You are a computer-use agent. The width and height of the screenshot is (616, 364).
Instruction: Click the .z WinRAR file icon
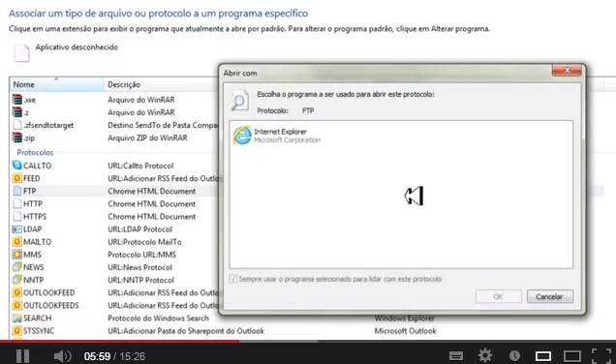click(16, 112)
